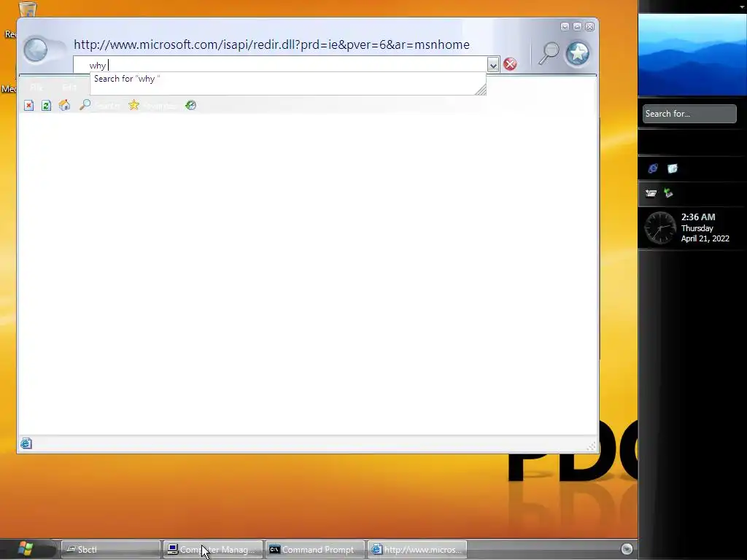
Task: Close the browser window
Action: pos(589,27)
